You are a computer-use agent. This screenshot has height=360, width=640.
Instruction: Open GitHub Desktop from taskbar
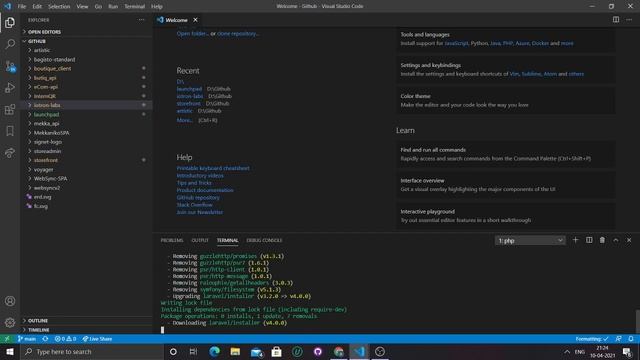[318, 351]
